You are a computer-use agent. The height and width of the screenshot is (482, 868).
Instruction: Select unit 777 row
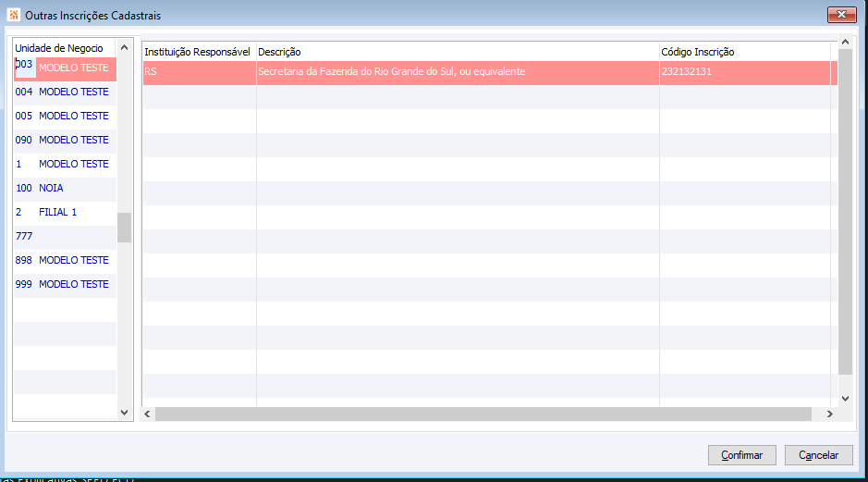65,236
